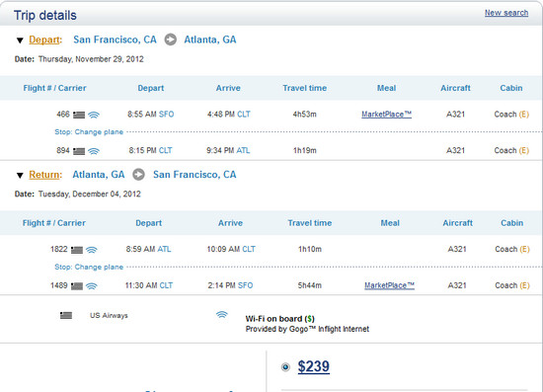Viewport: 543px width, 392px height.
Task: Click the arrow icon between Atlanta and San Francisco
Action: [x=138, y=174]
